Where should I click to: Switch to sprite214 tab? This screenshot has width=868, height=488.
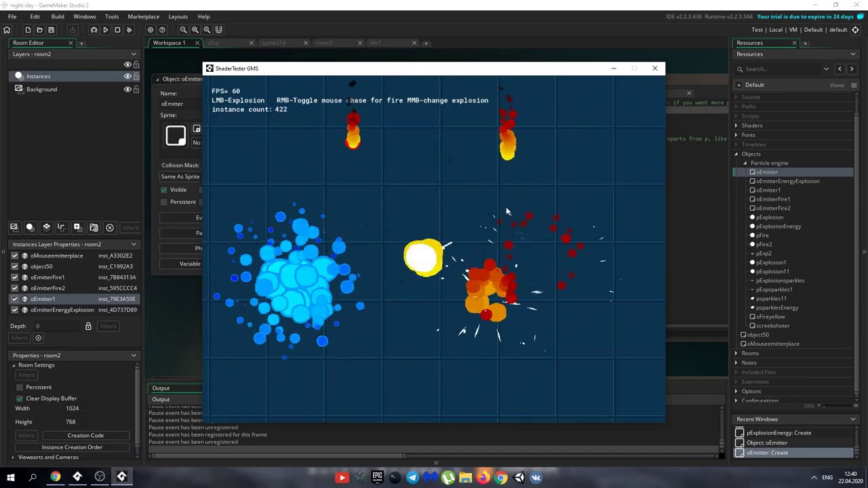(x=273, y=43)
